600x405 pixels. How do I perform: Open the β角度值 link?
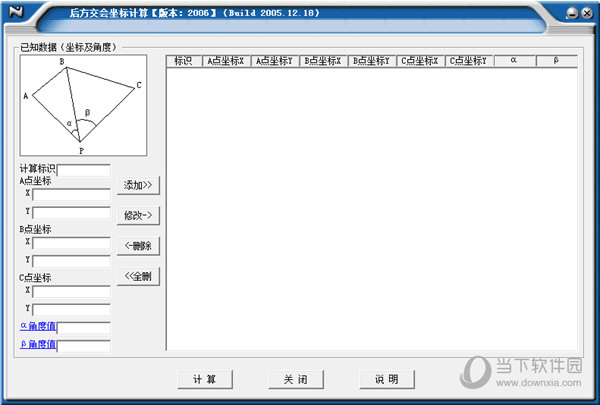coord(37,345)
